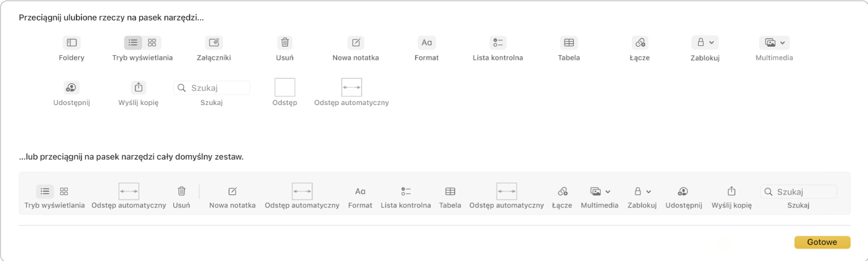Select the Odstęp blank space item
The image size is (868, 261).
(285, 88)
